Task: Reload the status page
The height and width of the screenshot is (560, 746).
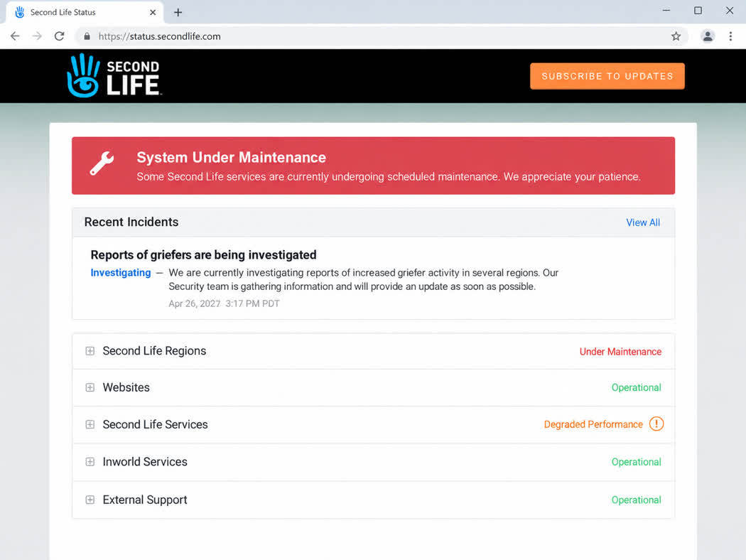Action: tap(60, 36)
